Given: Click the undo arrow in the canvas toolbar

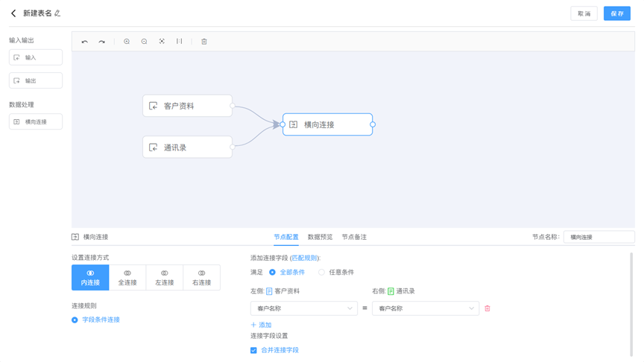Looking at the screenshot, I should click(84, 42).
